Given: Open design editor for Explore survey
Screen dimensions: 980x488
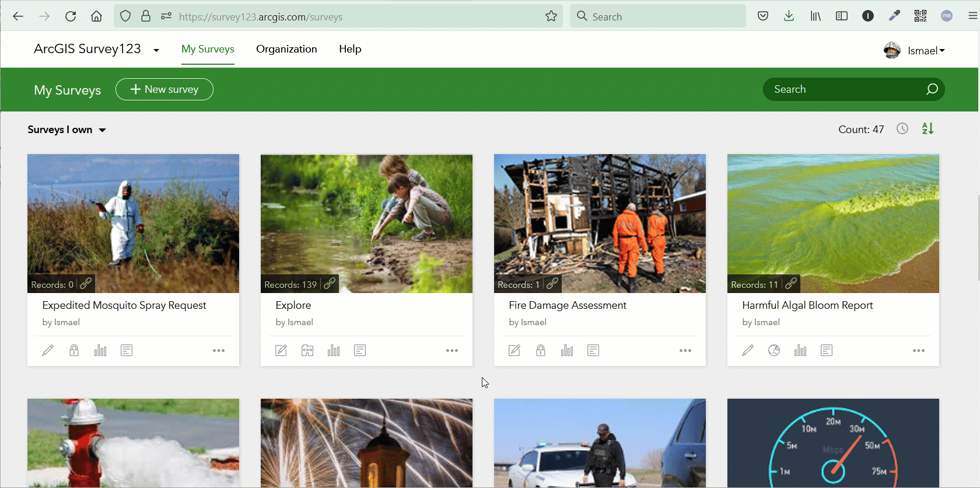Looking at the screenshot, I should click(x=281, y=350).
